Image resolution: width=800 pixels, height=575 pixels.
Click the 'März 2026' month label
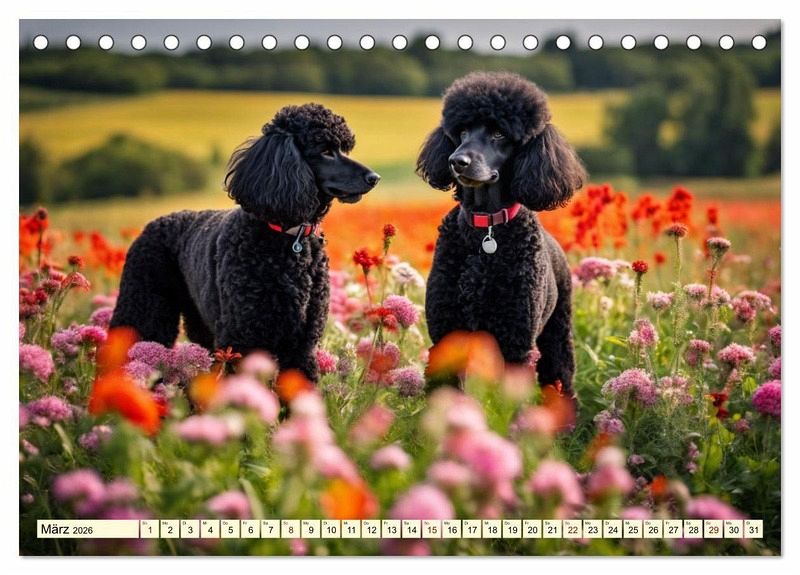67,529
